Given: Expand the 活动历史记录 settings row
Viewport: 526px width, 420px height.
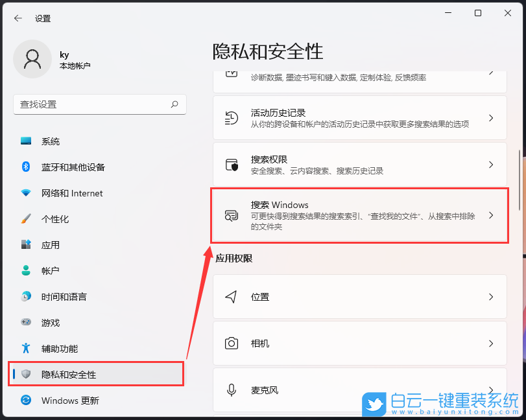Looking at the screenshot, I should point(491,118).
